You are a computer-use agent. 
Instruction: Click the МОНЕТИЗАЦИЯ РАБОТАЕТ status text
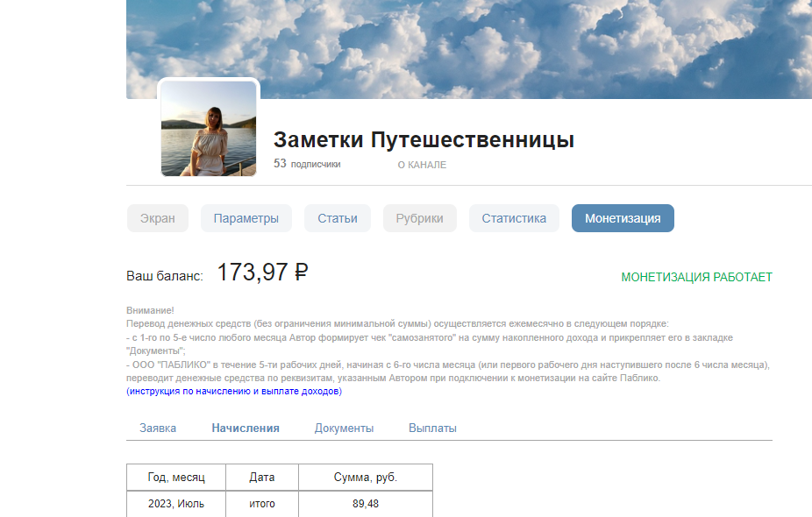point(696,278)
